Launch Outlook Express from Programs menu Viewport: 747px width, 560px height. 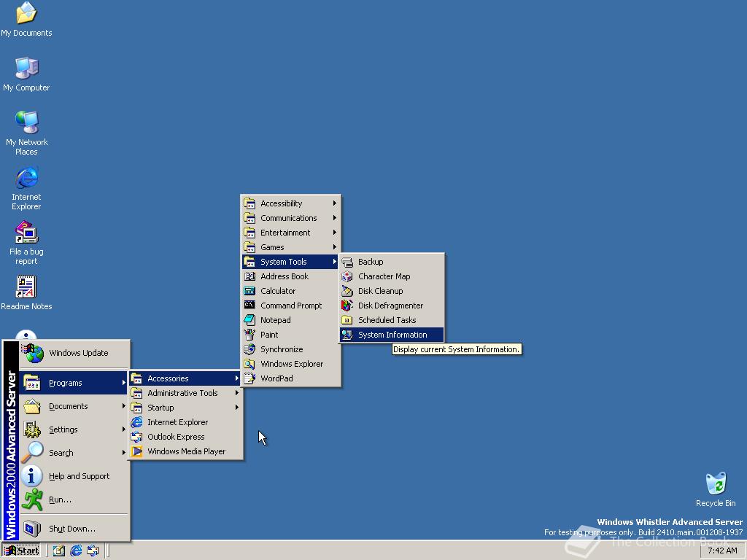click(185, 437)
